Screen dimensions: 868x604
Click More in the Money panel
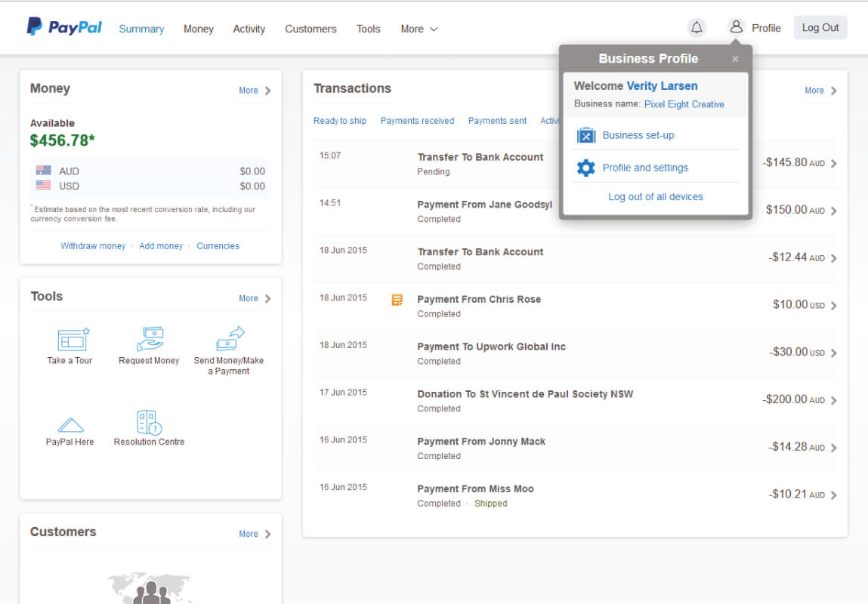point(255,91)
